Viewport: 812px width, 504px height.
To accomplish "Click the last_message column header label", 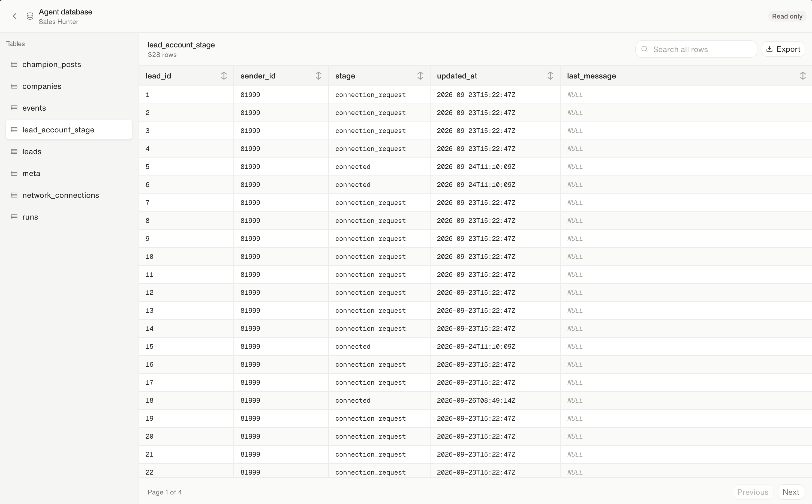I will point(591,76).
